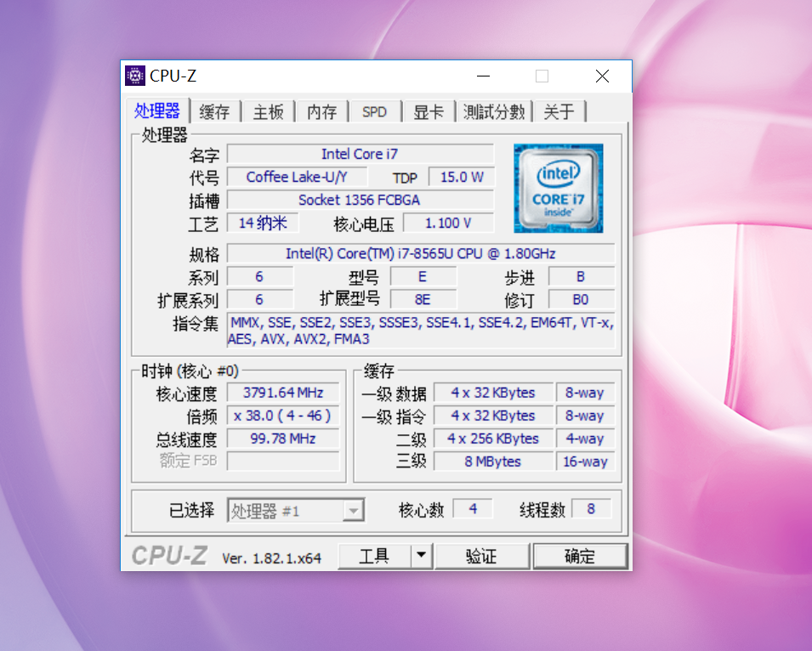Image resolution: width=812 pixels, height=651 pixels.
Task: Click the instruction set list field
Action: (421, 331)
